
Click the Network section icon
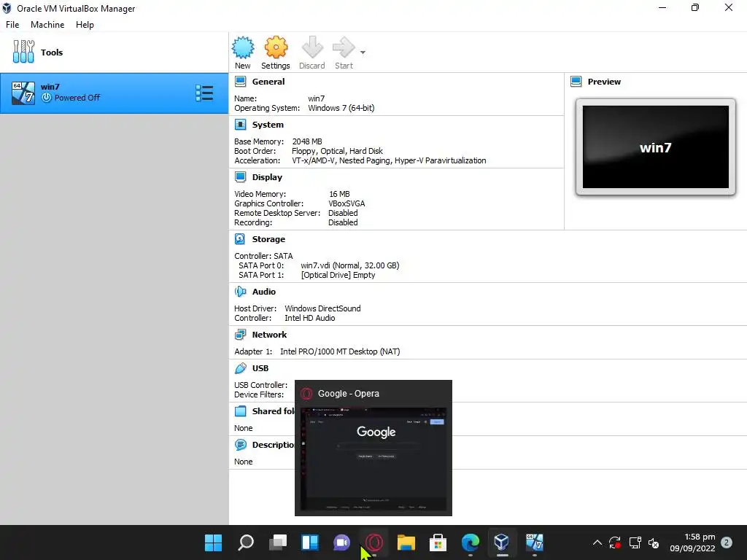(x=241, y=335)
